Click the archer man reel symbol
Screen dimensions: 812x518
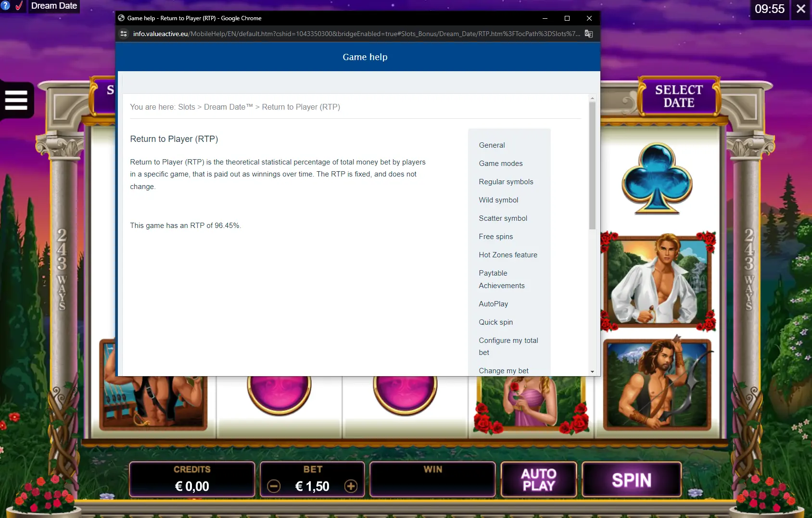click(x=658, y=383)
